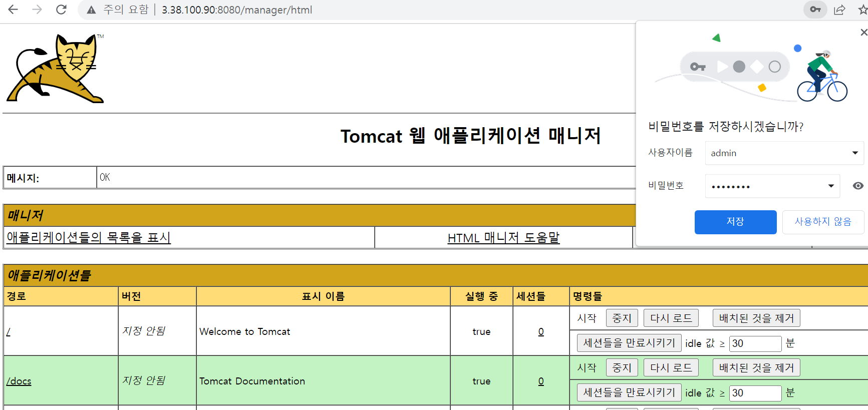Click the address bar URL

point(237,10)
